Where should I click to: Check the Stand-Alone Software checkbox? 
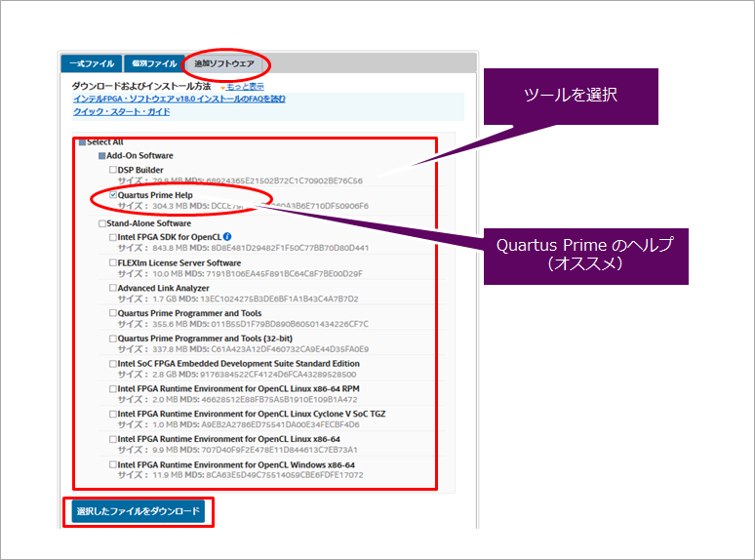pyautogui.click(x=102, y=223)
